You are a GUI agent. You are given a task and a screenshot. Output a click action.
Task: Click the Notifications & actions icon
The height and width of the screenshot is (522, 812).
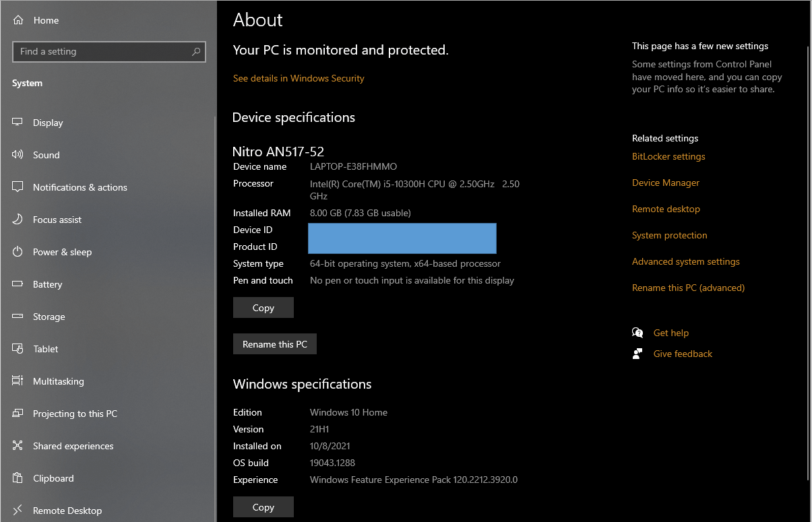(18, 187)
